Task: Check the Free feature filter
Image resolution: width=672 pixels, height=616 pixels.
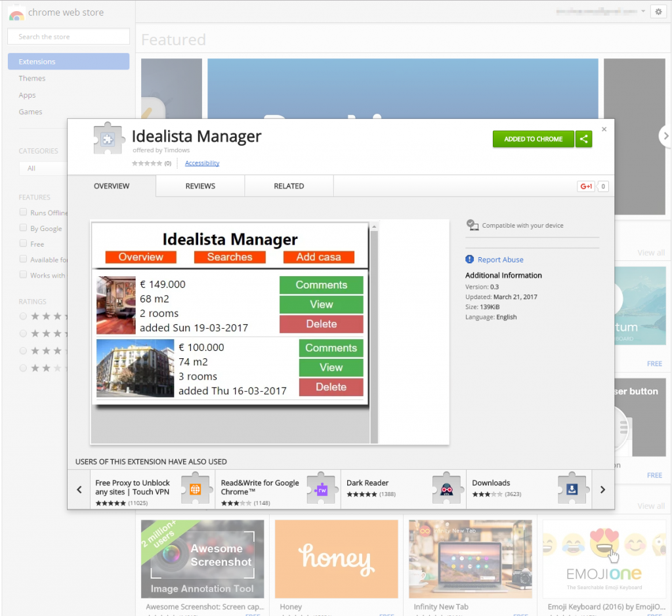Action: pyautogui.click(x=23, y=243)
